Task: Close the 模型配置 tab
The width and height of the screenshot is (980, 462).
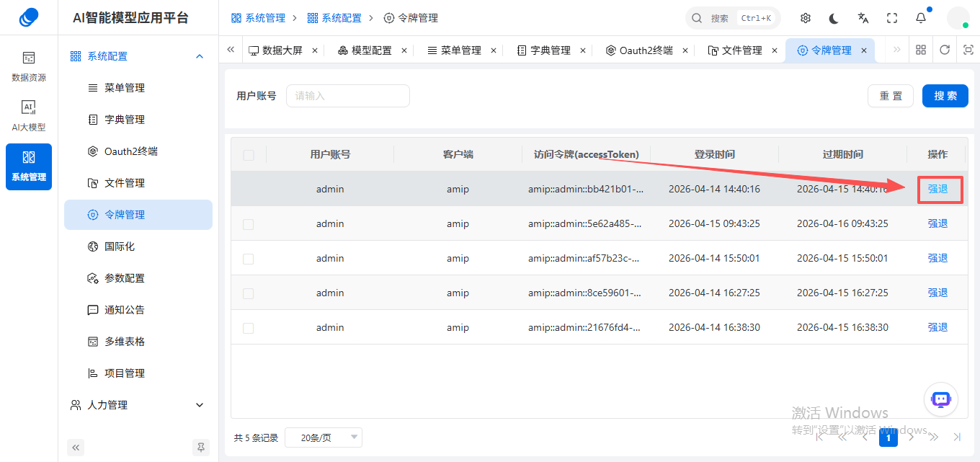Action: pyautogui.click(x=404, y=50)
